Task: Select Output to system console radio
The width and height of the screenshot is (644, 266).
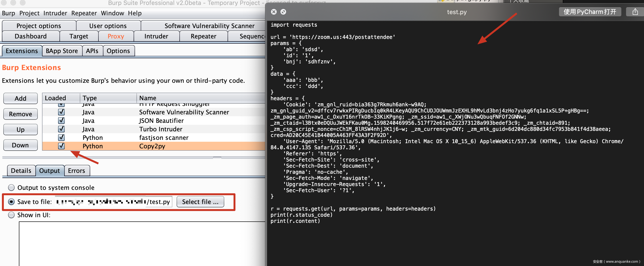Action: pos(11,187)
